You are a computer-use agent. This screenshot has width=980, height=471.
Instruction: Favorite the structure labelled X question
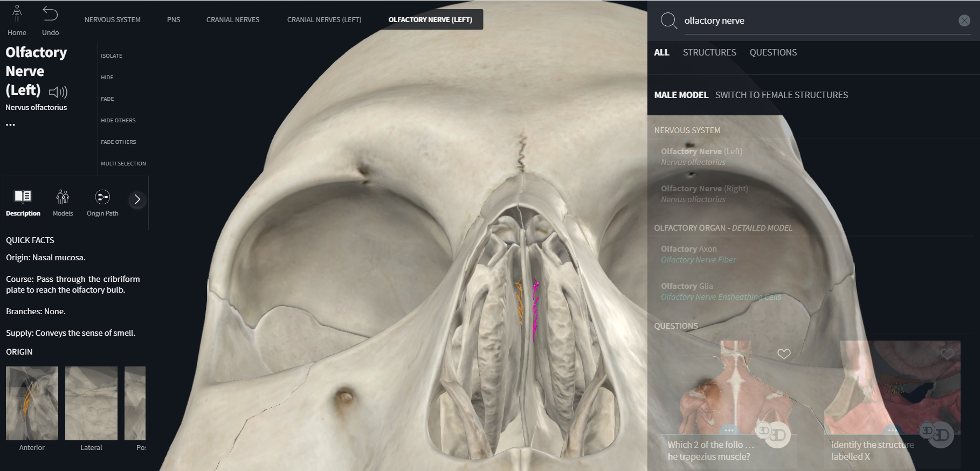point(947,354)
